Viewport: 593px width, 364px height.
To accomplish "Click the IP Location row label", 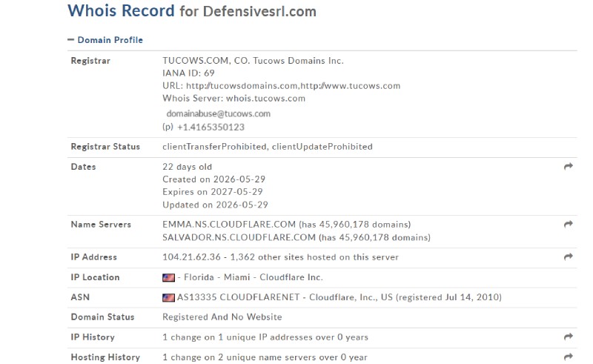I will (x=95, y=277).
